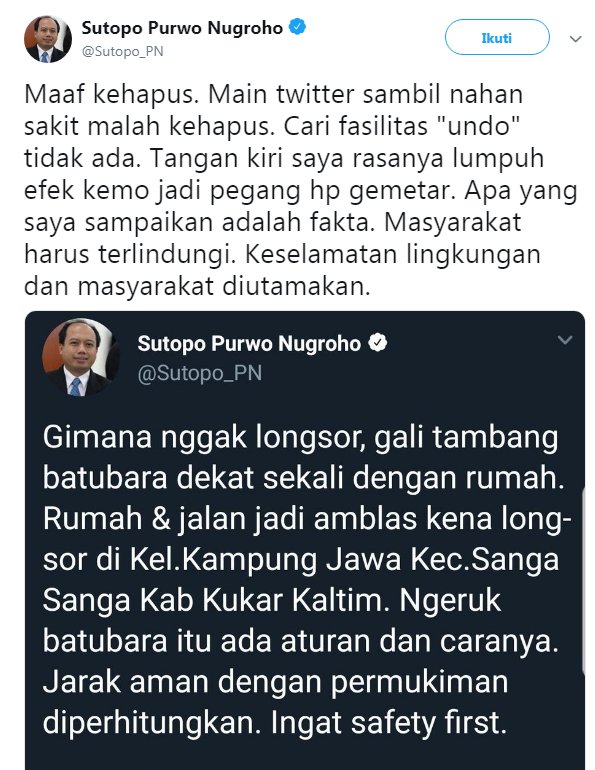Select the gray @Sutopo_PN handle in header

coord(122,52)
